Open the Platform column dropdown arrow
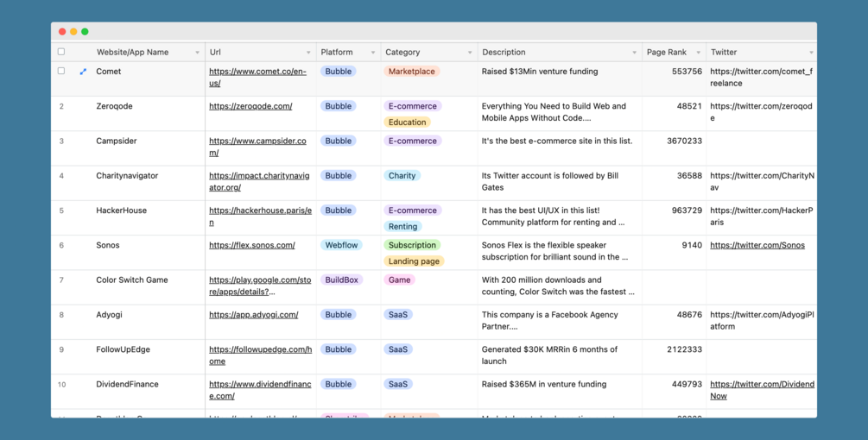Screen dimensions: 868x440 pyautogui.click(x=372, y=53)
